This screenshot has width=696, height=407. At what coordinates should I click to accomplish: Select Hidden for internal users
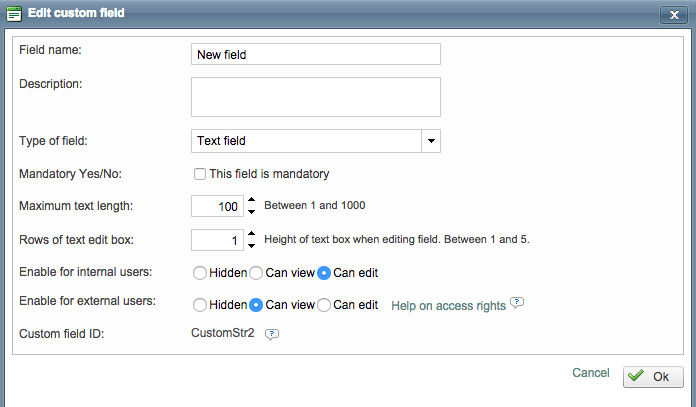(199, 273)
